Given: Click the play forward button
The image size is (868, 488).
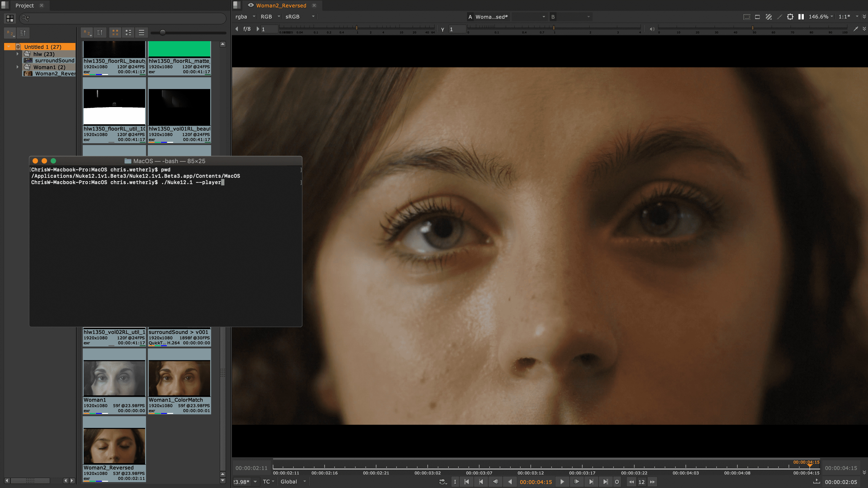Looking at the screenshot, I should tap(562, 482).
